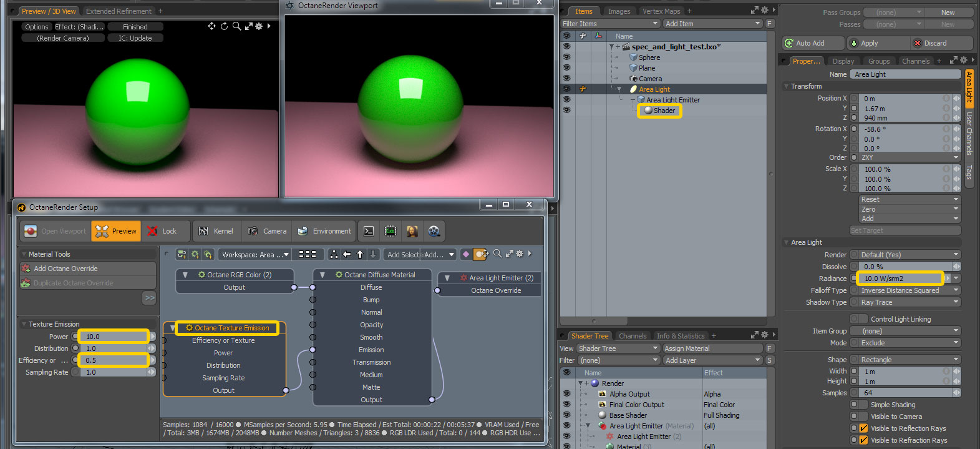Open the Shape dropdown set to Rectangle
The width and height of the screenshot is (980, 449).
910,360
